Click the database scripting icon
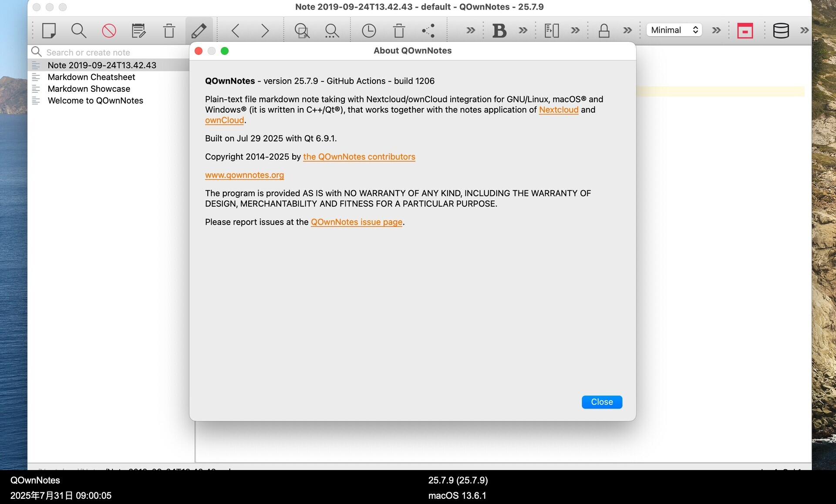Screen dimensions: 836x504 781,30
